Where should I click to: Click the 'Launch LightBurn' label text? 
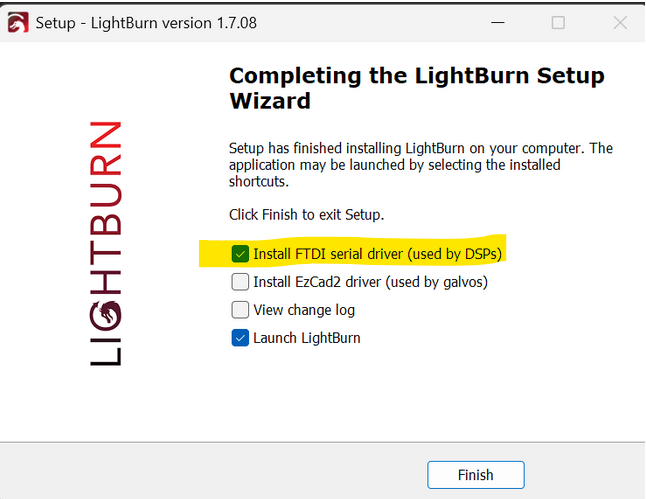point(307,338)
